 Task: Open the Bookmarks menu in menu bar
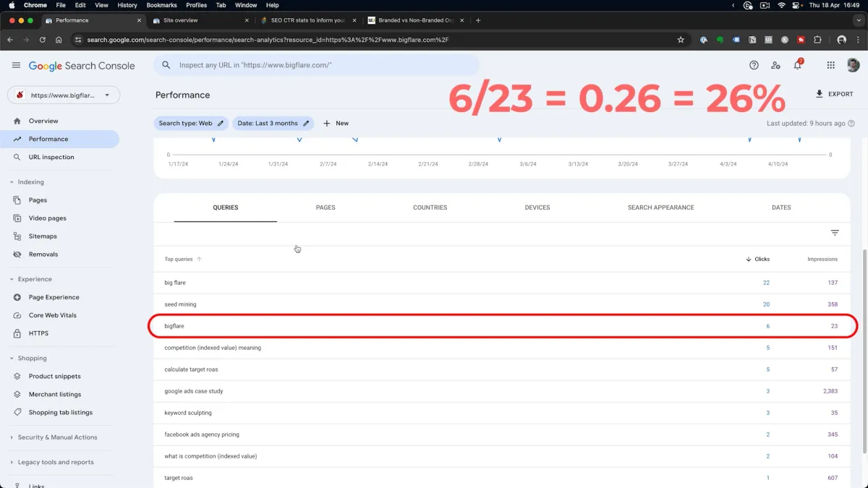[x=161, y=5]
